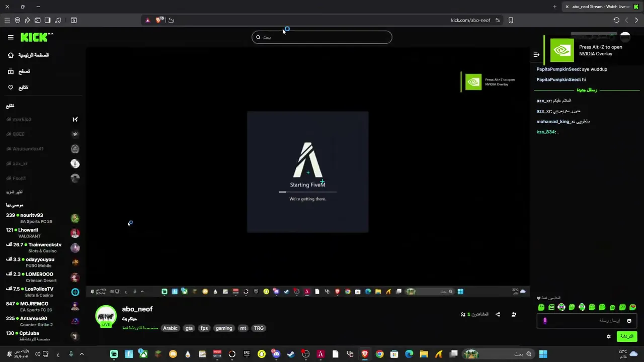Open chat settings gear

[x=608, y=336]
